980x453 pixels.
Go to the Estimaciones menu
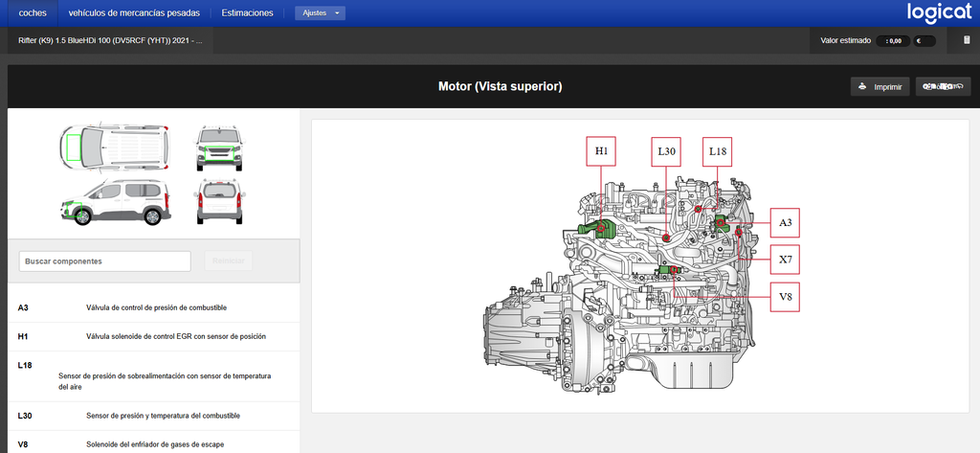click(248, 13)
